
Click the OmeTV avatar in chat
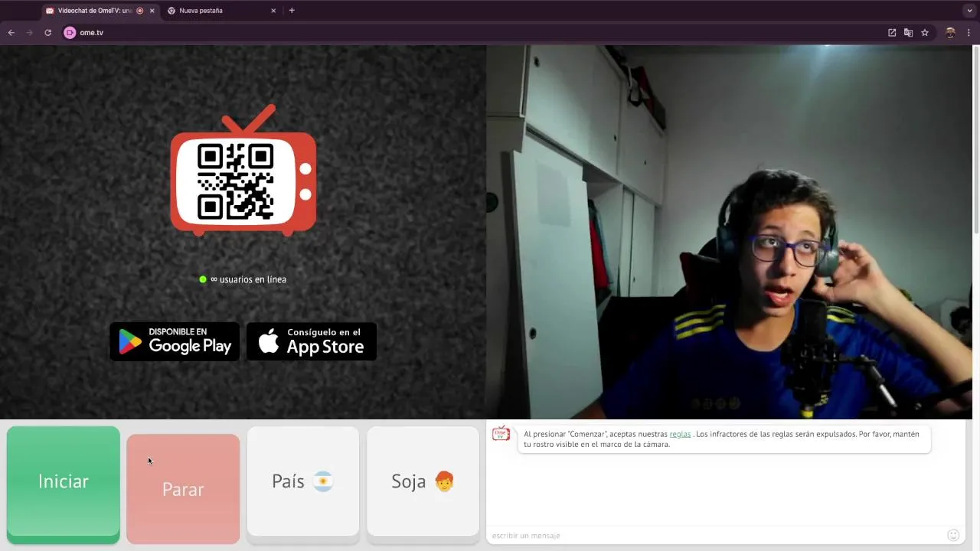click(501, 434)
